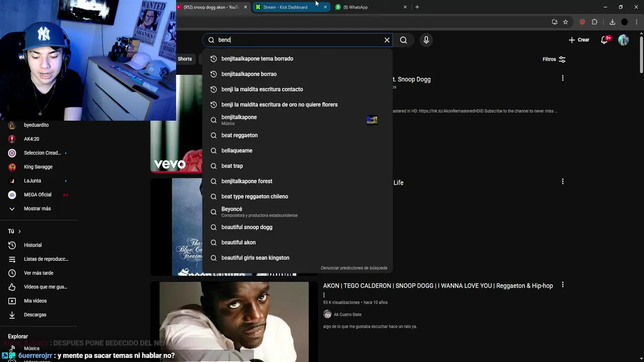Open the browser extensions puzzle icon

point(594,22)
